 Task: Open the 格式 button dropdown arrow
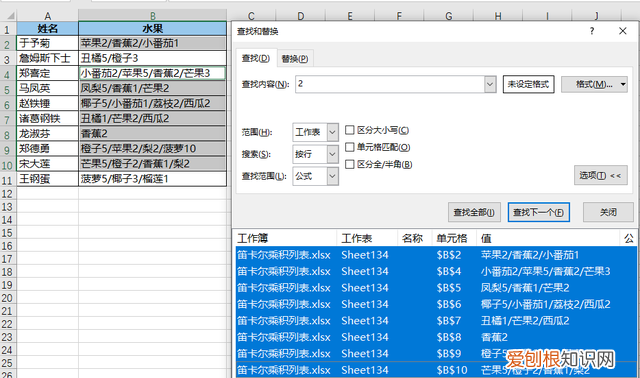tap(623, 84)
